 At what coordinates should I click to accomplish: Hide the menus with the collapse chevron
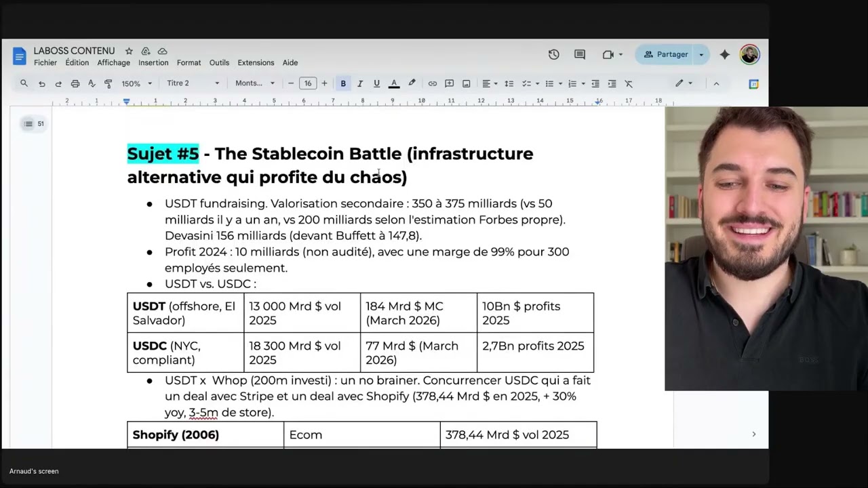click(715, 83)
